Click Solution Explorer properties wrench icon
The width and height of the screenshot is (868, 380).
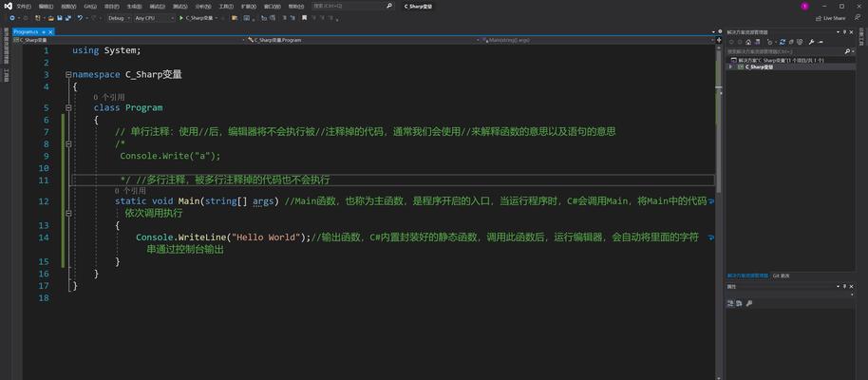812,42
